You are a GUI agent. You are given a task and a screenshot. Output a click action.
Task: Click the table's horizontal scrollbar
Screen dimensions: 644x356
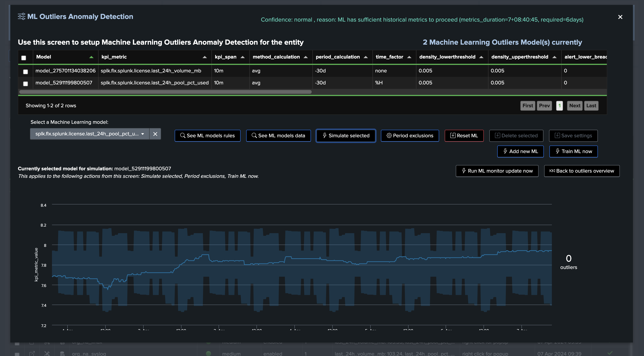tap(166, 92)
